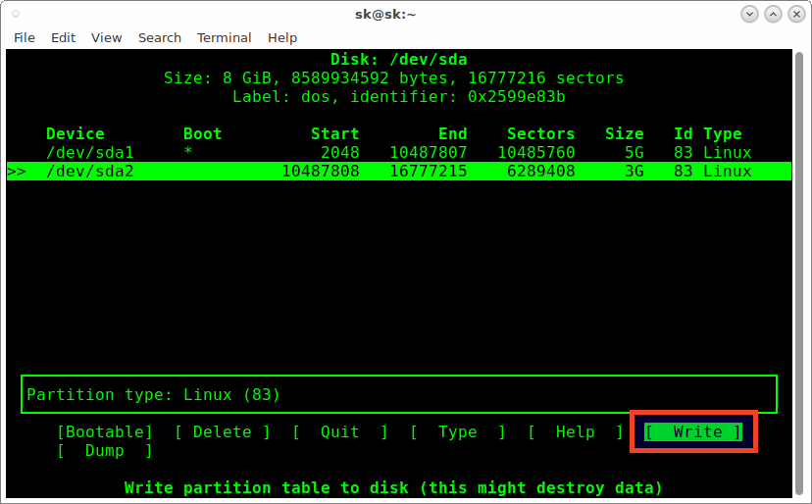Click the disk size line showing 8 GiB
812x504 pixels.
(393, 77)
